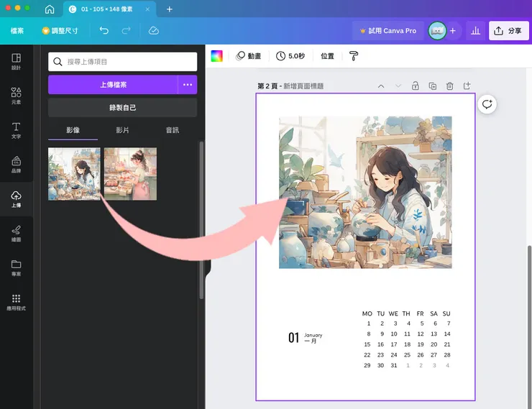Click the plus icon to add collaborators
Image resolution: width=532 pixels, height=409 pixels.
[453, 31]
